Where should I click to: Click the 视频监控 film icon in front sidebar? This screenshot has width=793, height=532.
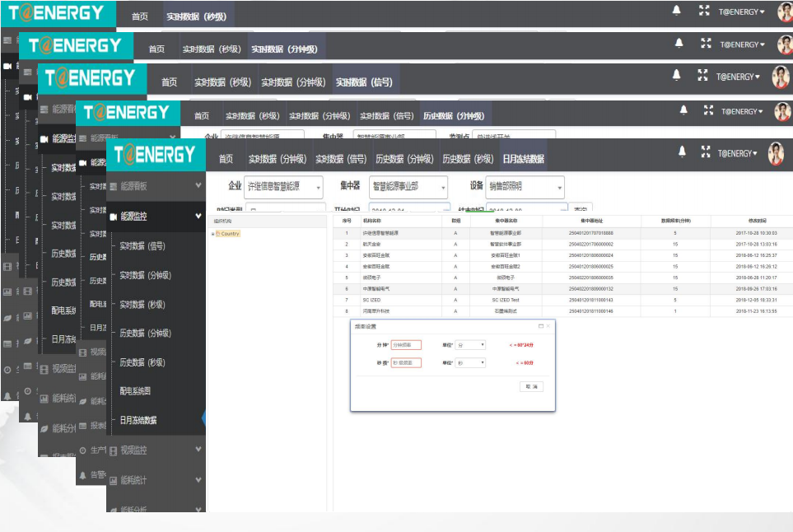114,450
